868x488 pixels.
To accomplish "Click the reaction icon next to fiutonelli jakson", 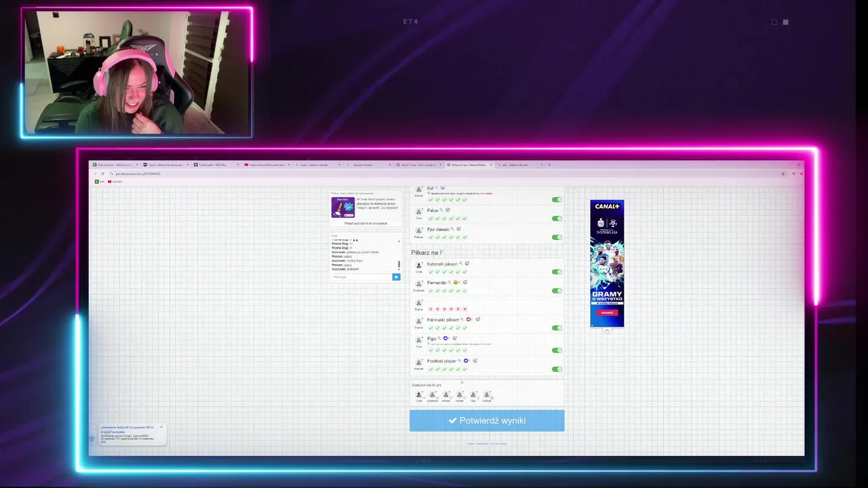I will (467, 263).
